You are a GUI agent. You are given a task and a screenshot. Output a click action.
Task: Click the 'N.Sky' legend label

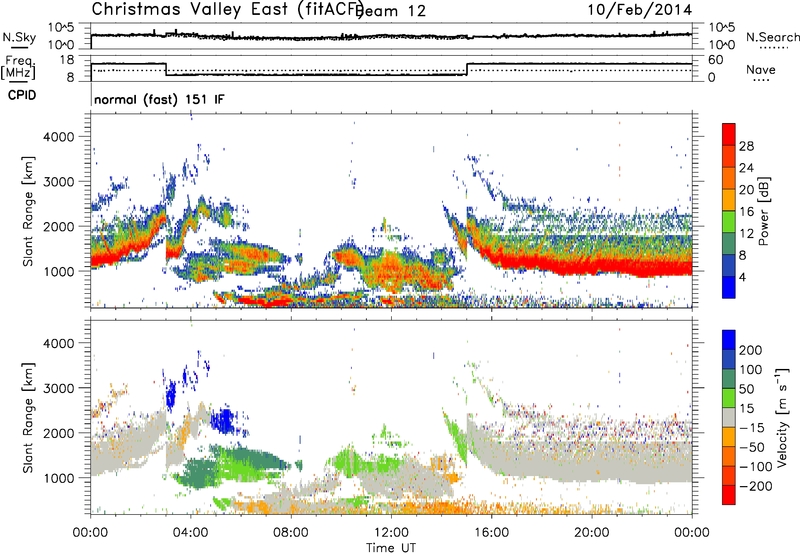19,37
